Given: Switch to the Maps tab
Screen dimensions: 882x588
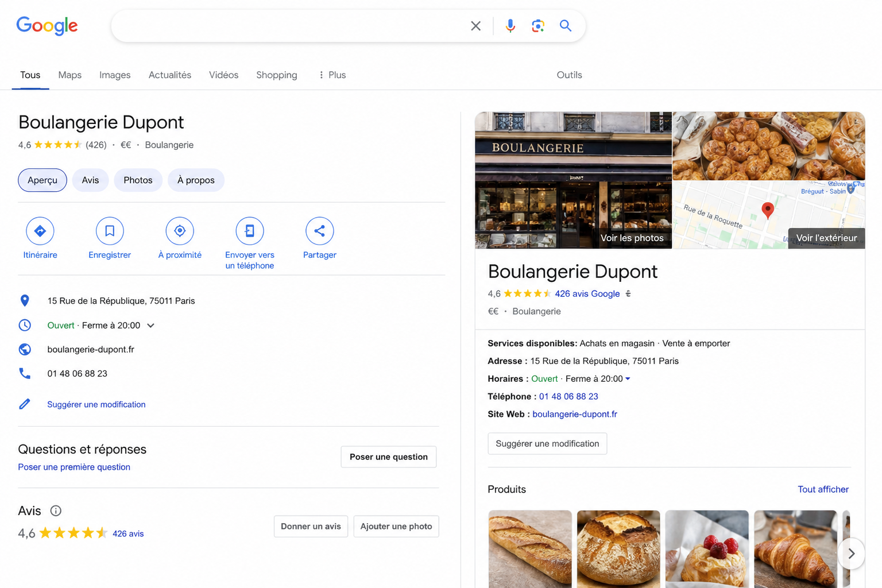Looking at the screenshot, I should pos(70,75).
